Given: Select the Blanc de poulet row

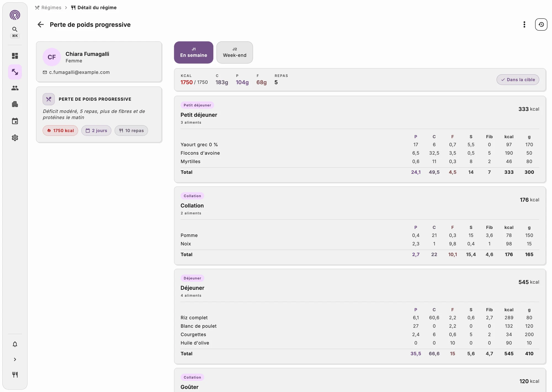Looking at the screenshot, I should [360, 326].
